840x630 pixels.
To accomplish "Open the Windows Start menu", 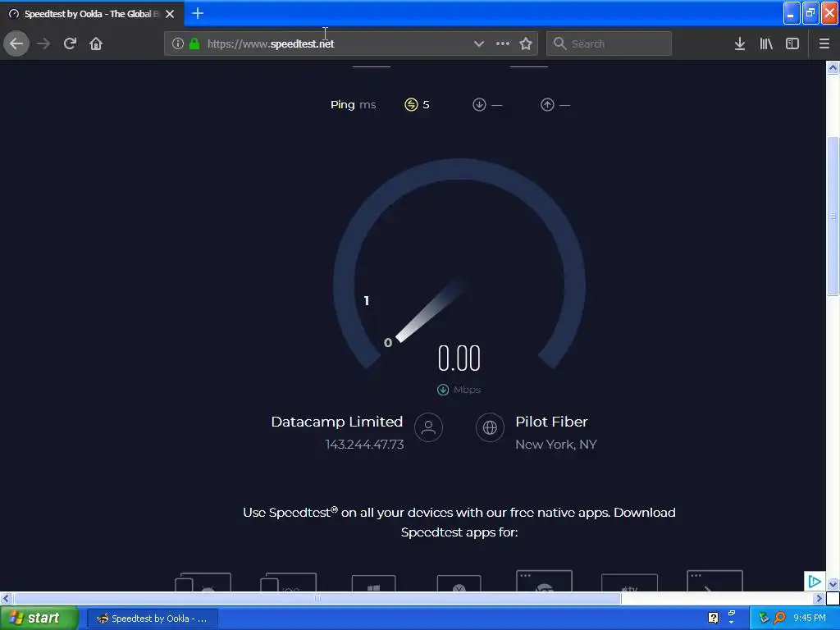I will click(39, 619).
